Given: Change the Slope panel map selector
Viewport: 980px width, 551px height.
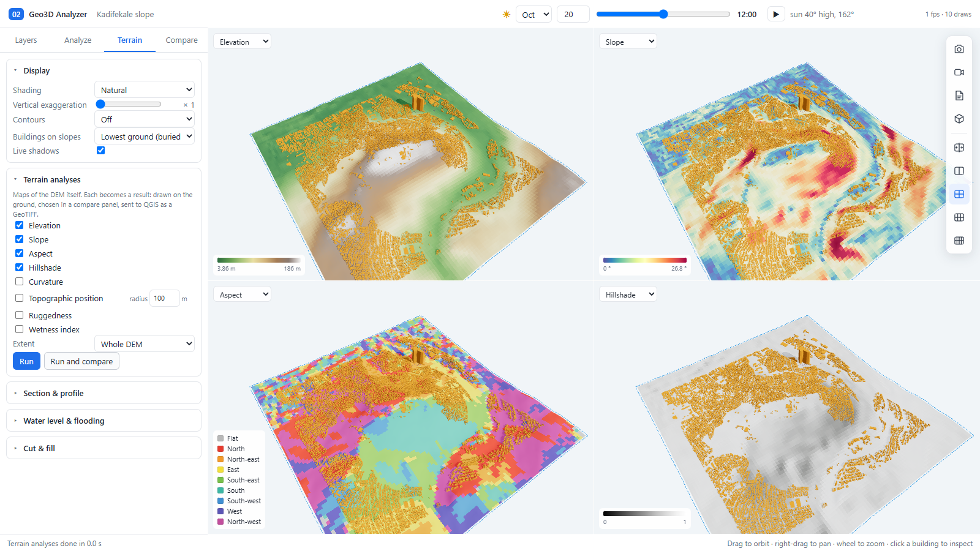Looking at the screenshot, I should click(x=628, y=42).
